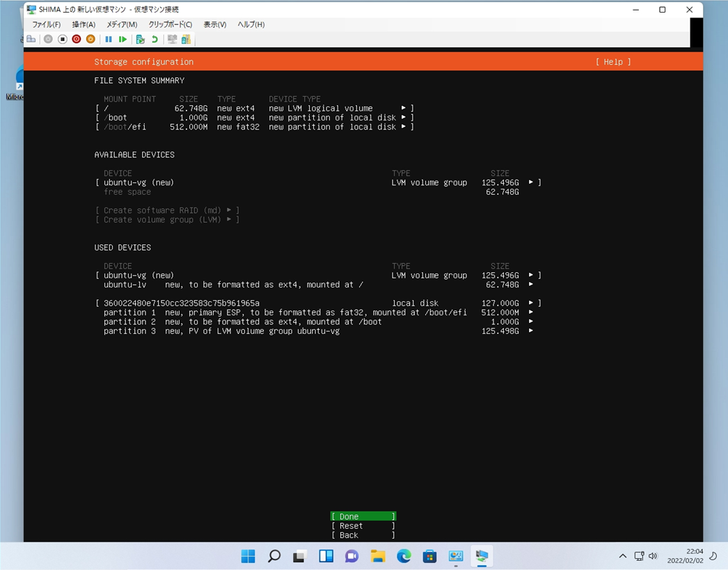Open Widgets panel from taskbar
The width and height of the screenshot is (728, 570).
pos(326,555)
